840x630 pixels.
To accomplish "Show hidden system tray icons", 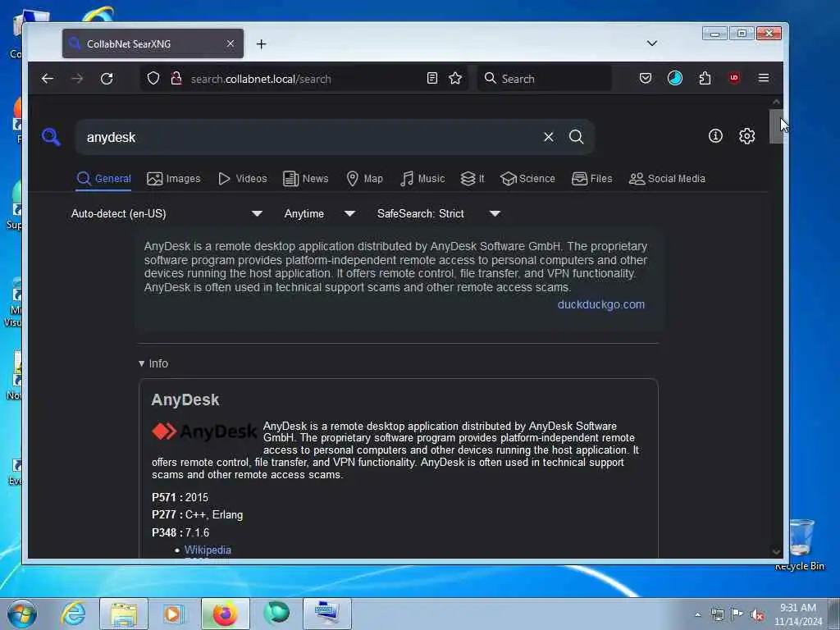I will coord(697,615).
